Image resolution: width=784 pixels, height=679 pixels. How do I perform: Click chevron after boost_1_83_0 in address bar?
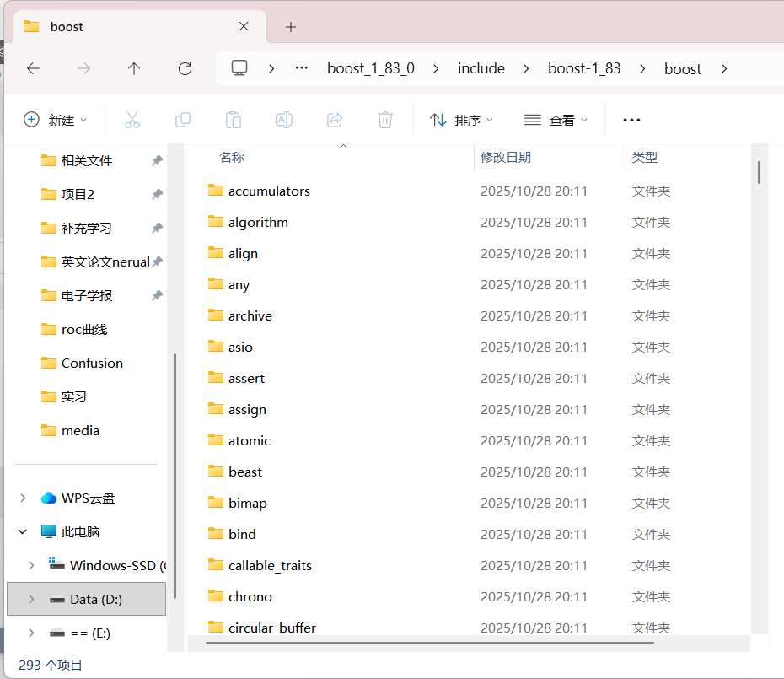pyautogui.click(x=436, y=68)
